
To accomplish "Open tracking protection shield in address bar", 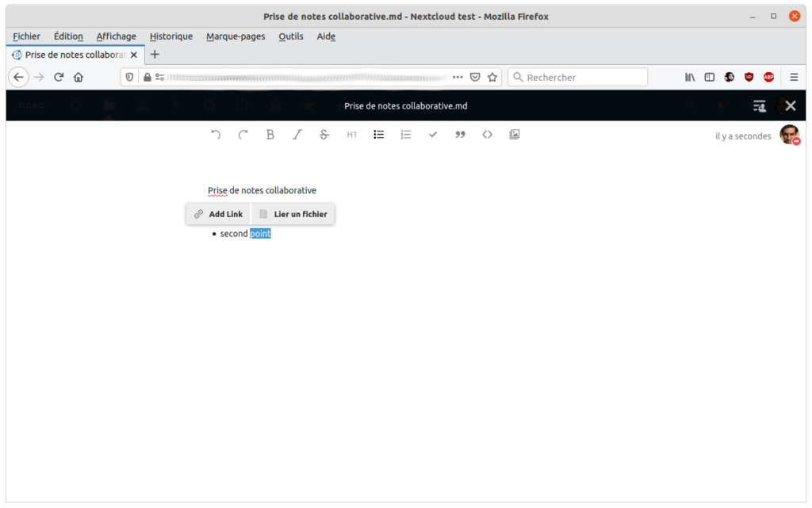I will click(129, 77).
